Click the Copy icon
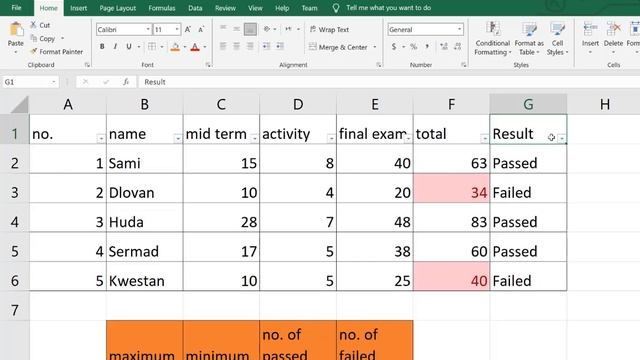The height and width of the screenshot is (360, 640). tap(34, 38)
